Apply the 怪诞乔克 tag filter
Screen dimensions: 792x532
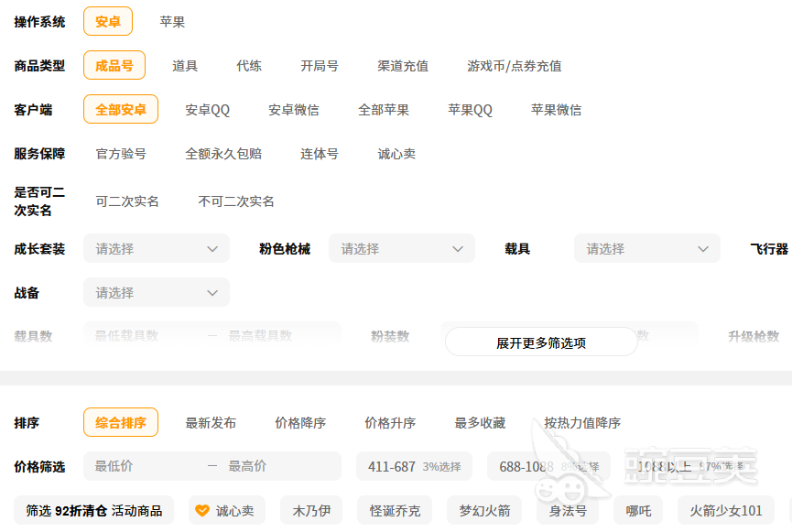tap(395, 510)
